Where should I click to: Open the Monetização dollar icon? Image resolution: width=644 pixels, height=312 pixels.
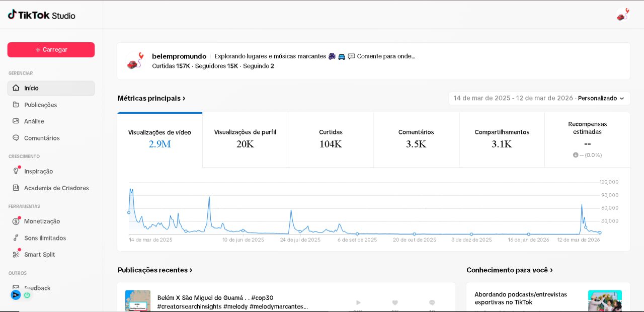click(x=16, y=221)
